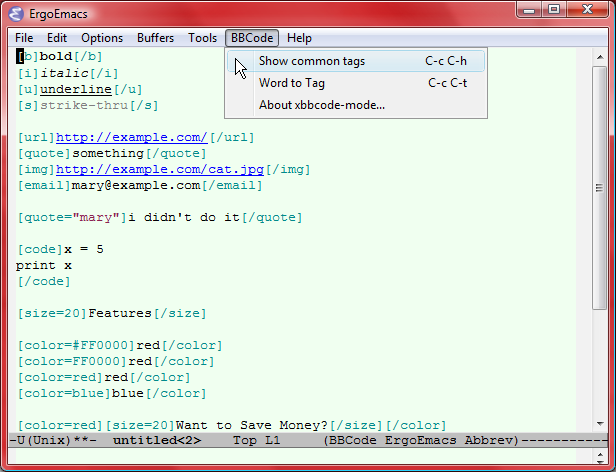Screen dimensions: 616x472
Task: Click the vertical scrollbar thumb
Action: pyautogui.click(x=600, y=188)
